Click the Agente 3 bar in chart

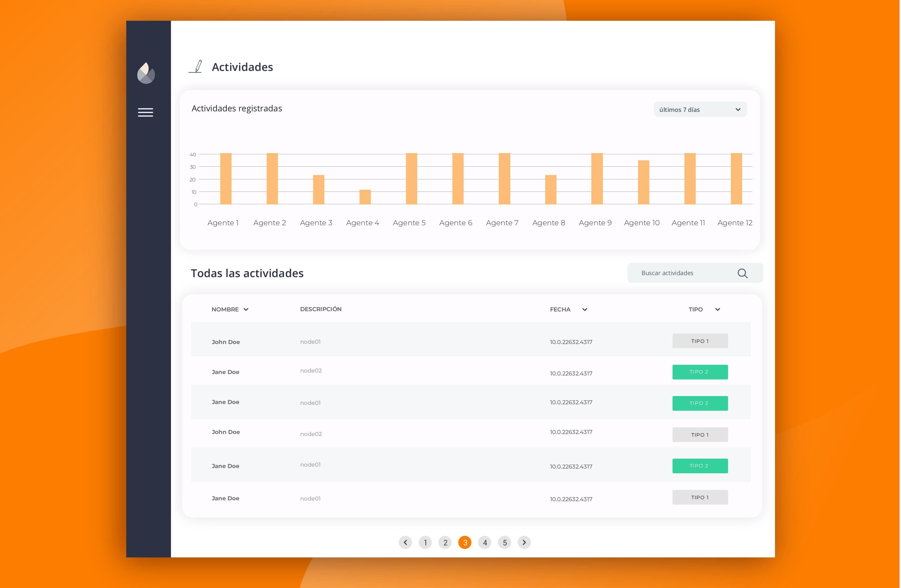318,190
